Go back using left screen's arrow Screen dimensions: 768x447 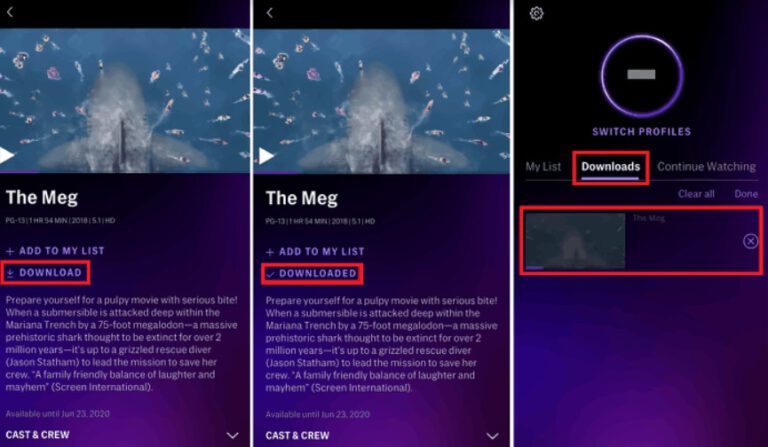[x=10, y=12]
